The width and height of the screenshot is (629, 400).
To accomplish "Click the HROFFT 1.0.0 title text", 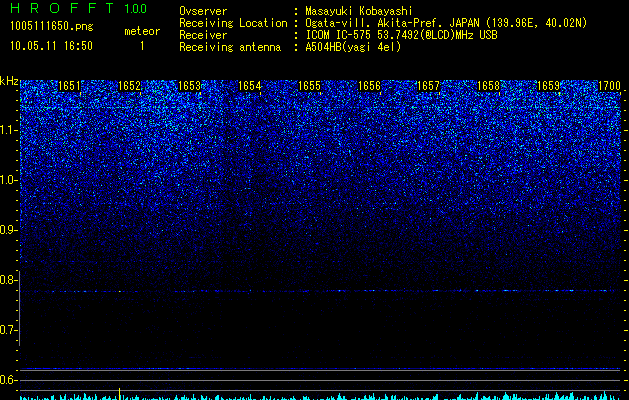I will [x=79, y=8].
